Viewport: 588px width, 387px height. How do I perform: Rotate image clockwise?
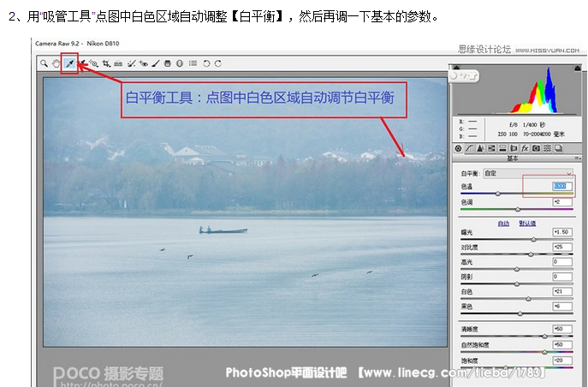218,63
